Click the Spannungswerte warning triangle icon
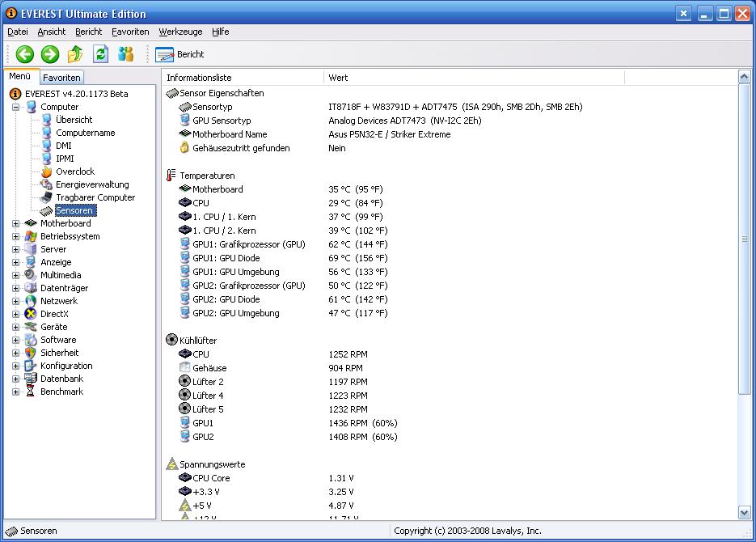 point(172,464)
